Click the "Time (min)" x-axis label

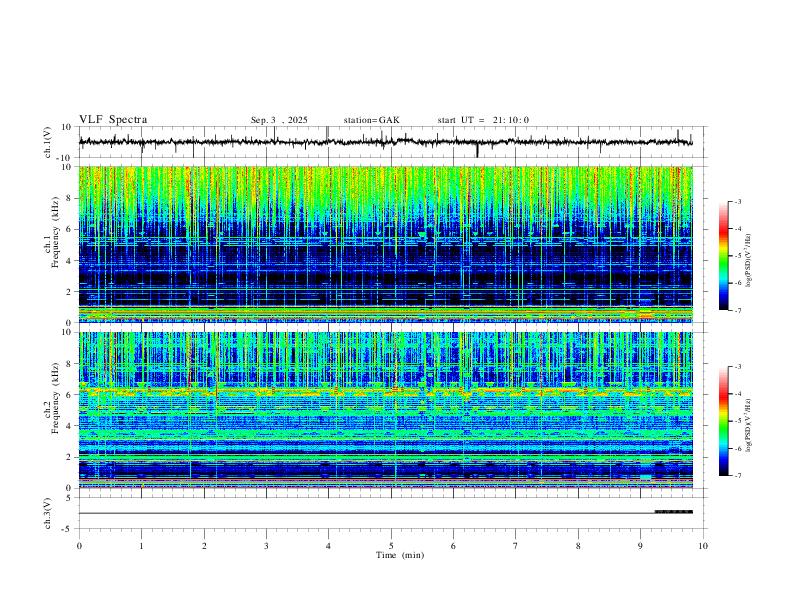(400, 555)
